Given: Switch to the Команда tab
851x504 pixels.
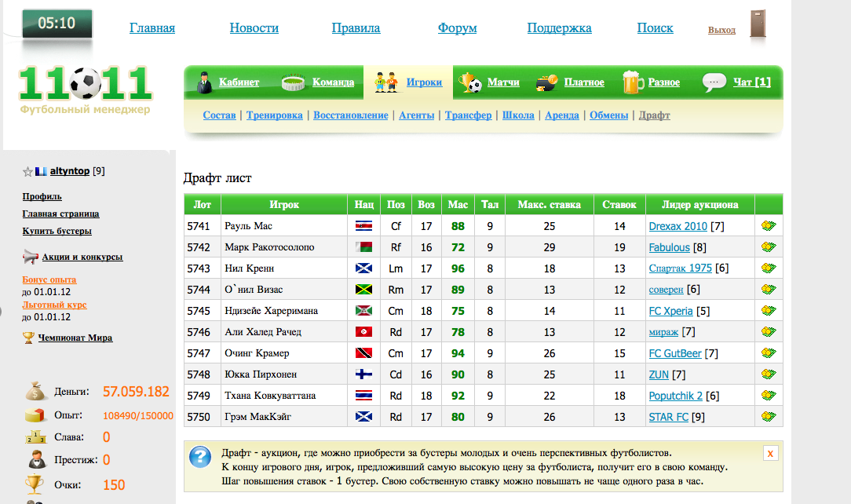Looking at the screenshot, I should click(333, 82).
